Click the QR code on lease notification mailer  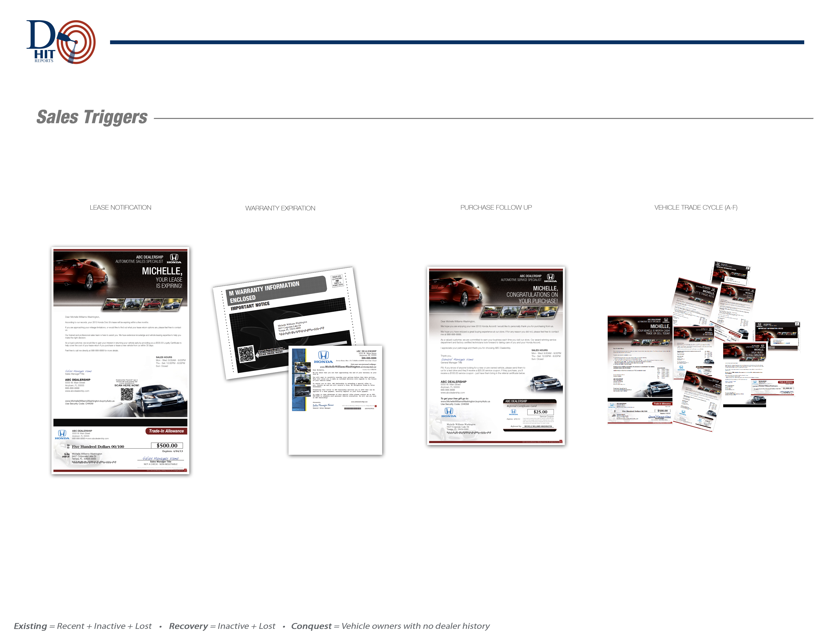(127, 394)
